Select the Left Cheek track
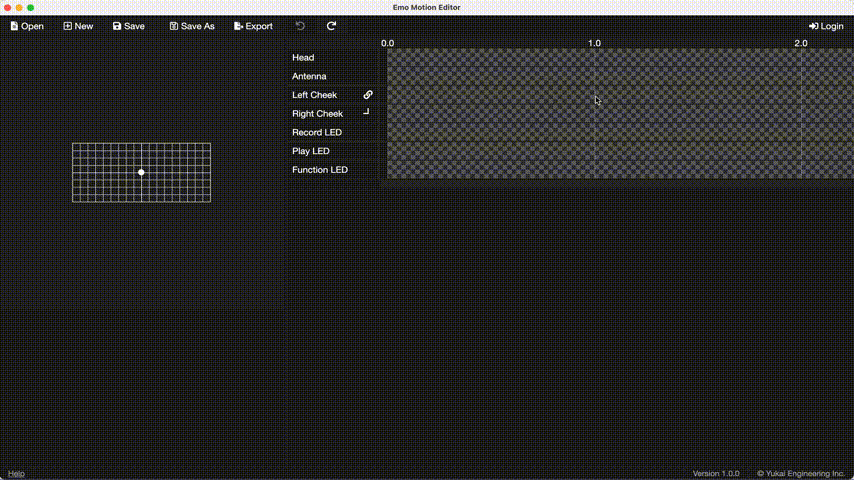The width and height of the screenshot is (854, 480). [314, 95]
